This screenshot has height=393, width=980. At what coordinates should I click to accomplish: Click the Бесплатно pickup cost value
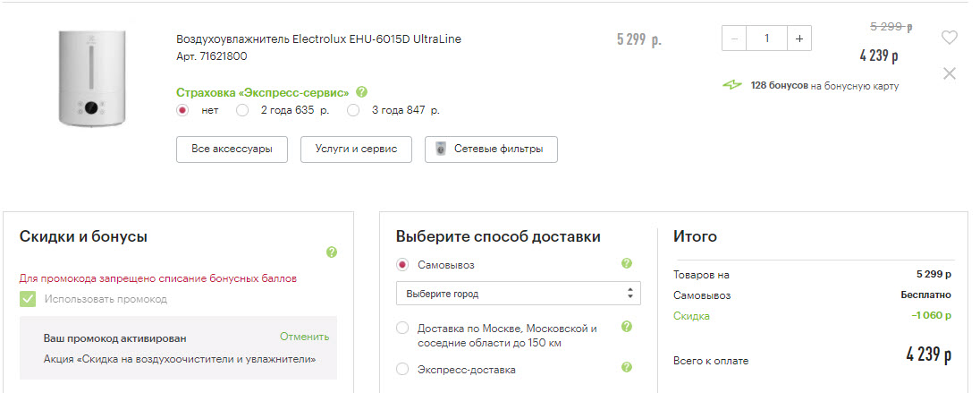926,295
